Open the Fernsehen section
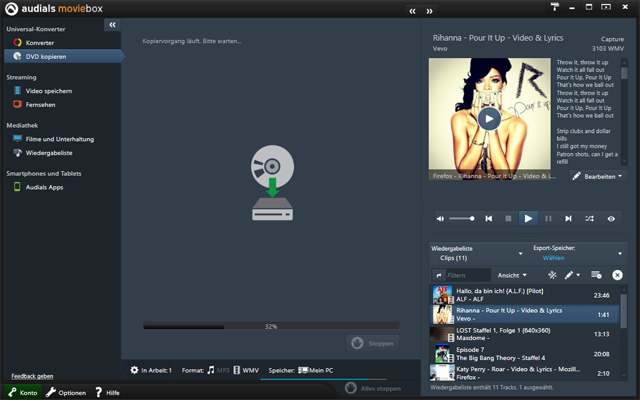Viewport: 640px width, 400px height. (x=40, y=104)
